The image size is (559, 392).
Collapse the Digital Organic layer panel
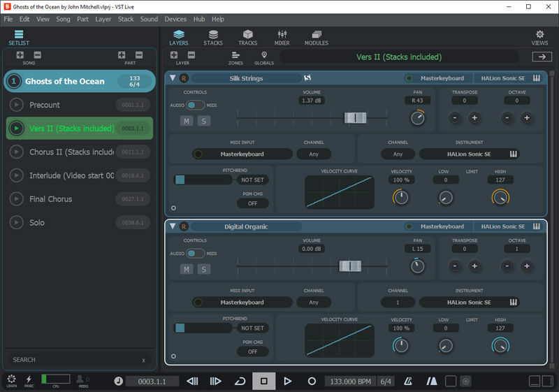click(x=173, y=226)
